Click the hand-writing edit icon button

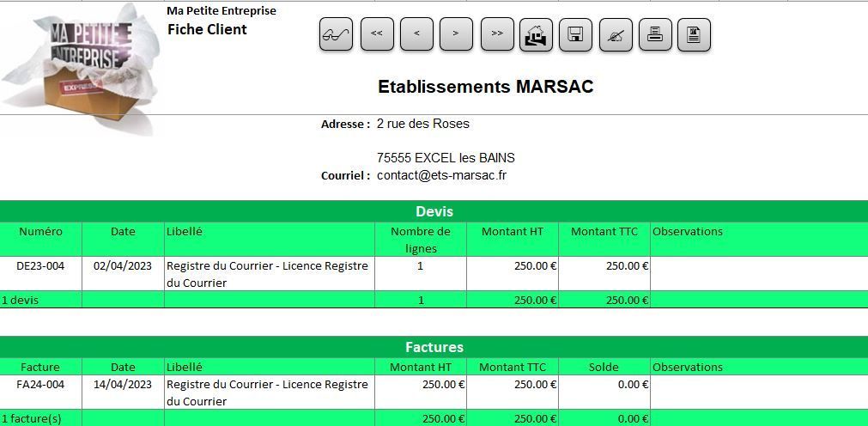(x=616, y=34)
